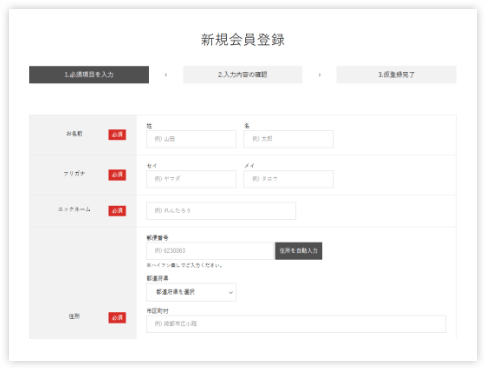The width and height of the screenshot is (486, 370).
Task: Select step 3 仮登録完了 tab
Action: click(x=396, y=75)
